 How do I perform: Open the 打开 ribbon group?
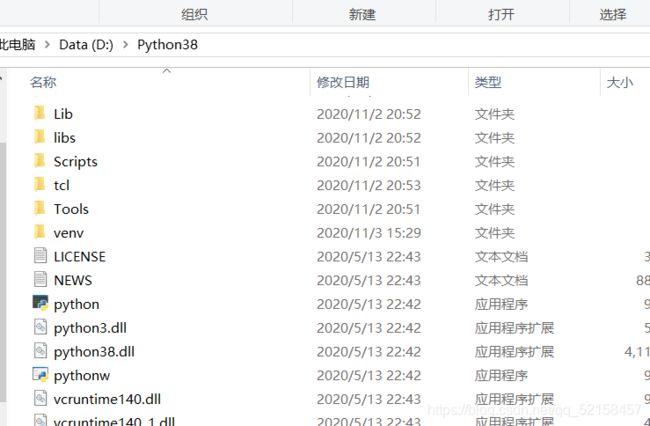(x=501, y=15)
